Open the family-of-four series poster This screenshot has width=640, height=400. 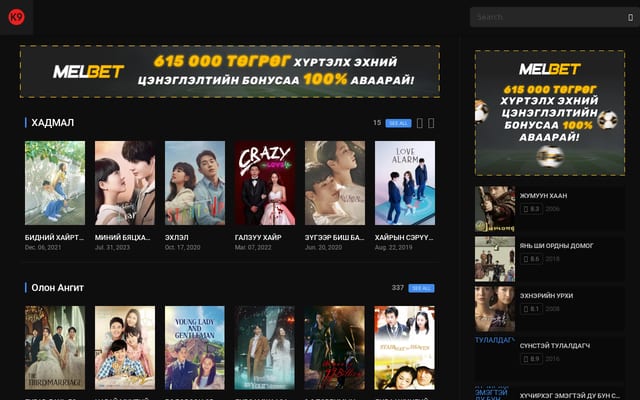[x=125, y=348]
